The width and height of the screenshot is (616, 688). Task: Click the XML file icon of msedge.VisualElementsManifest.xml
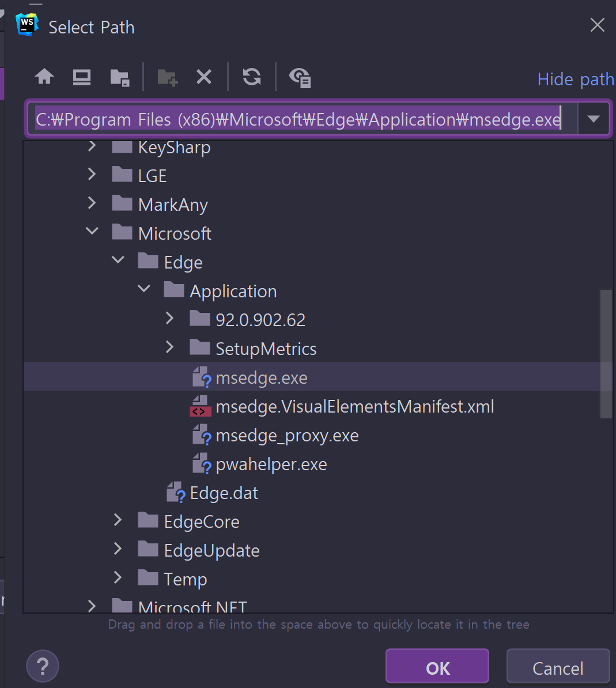click(x=200, y=406)
